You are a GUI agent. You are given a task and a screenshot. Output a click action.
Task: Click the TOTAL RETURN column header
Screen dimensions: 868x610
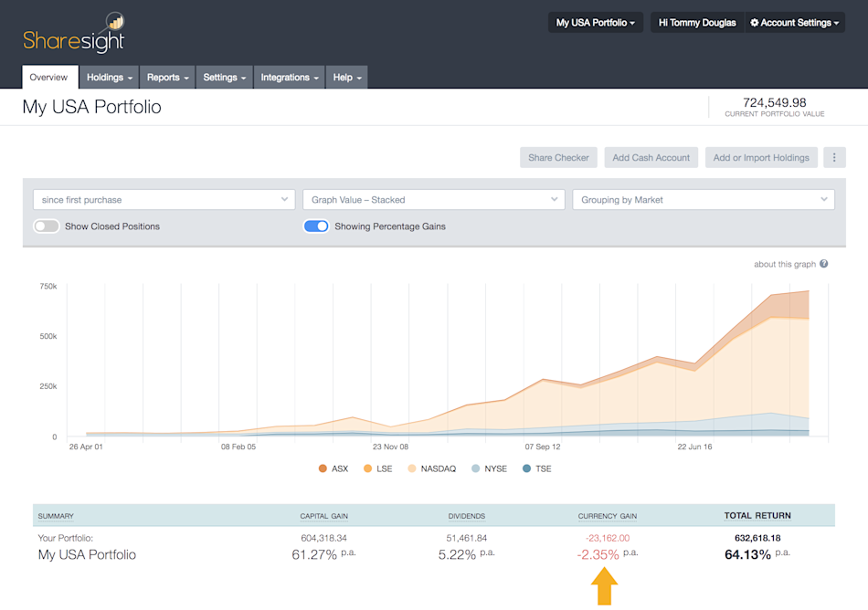(x=757, y=515)
